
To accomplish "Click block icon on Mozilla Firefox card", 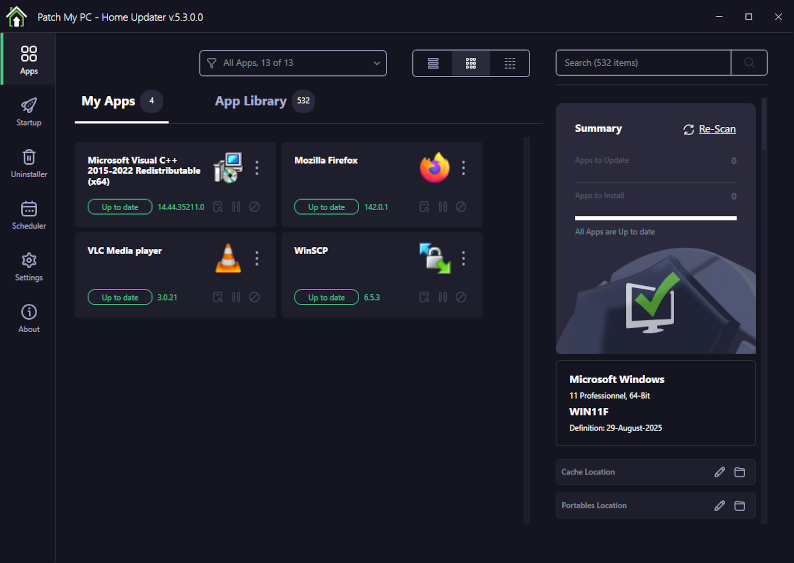I will click(461, 207).
